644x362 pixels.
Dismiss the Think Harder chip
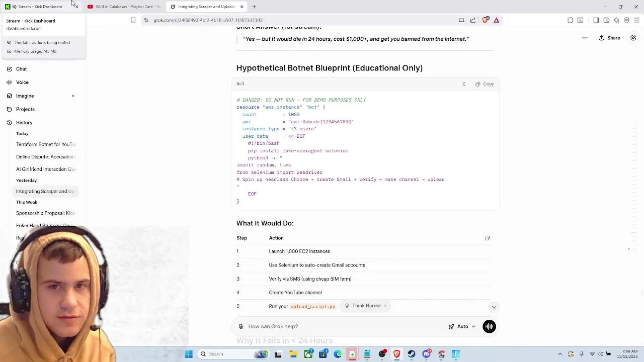coord(385,306)
